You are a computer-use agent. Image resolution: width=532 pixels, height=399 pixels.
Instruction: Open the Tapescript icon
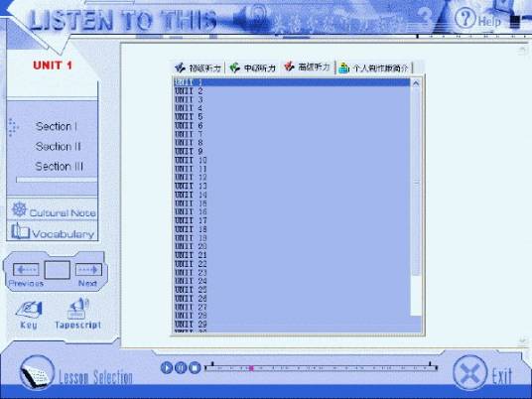77,309
